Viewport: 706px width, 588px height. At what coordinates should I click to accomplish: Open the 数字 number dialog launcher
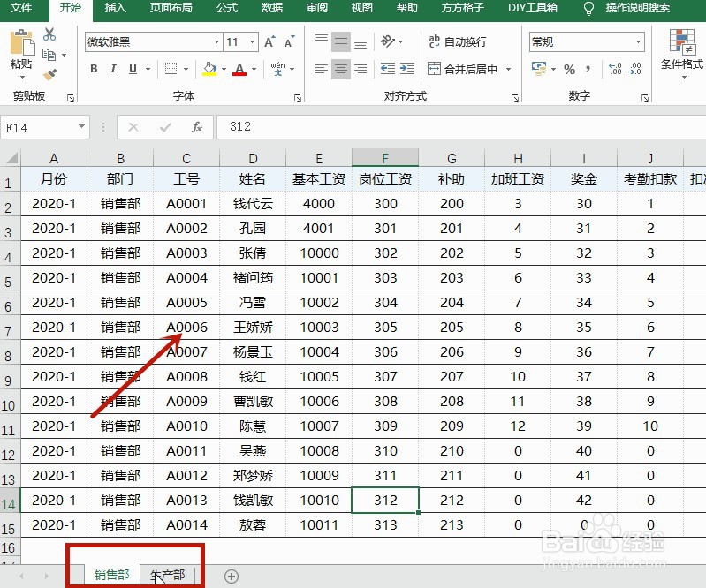click(645, 98)
